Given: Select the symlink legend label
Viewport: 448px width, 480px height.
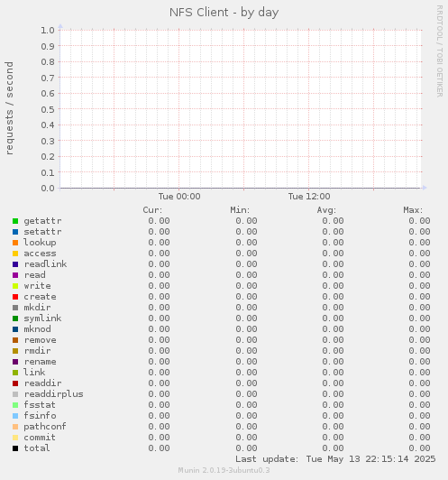Looking at the screenshot, I should [x=42, y=318].
